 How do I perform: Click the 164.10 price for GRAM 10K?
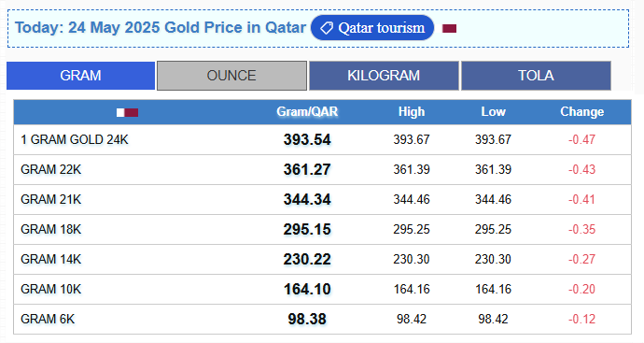point(307,289)
